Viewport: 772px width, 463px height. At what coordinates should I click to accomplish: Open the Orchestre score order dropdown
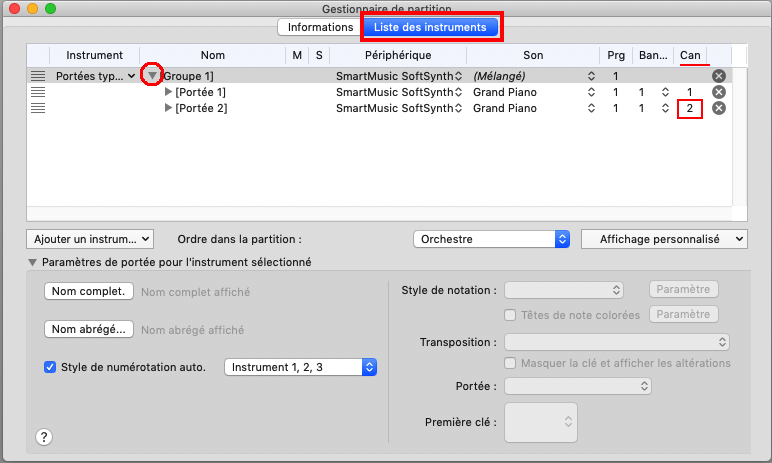(x=490, y=239)
